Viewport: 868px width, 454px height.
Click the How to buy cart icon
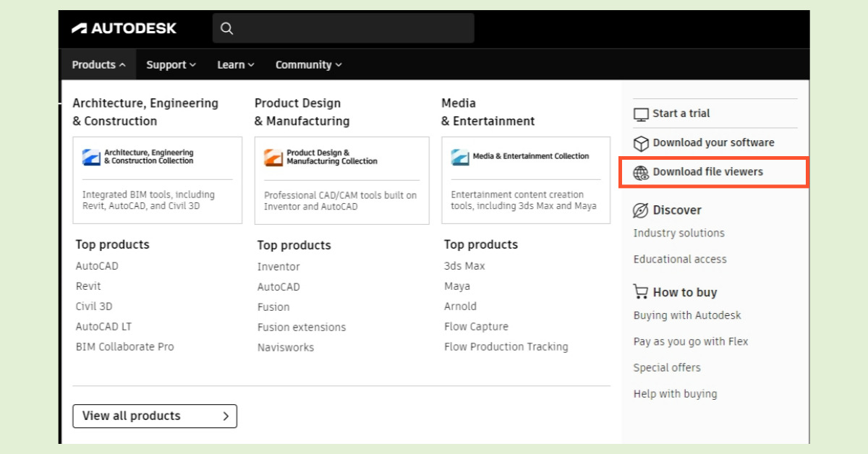click(x=641, y=292)
